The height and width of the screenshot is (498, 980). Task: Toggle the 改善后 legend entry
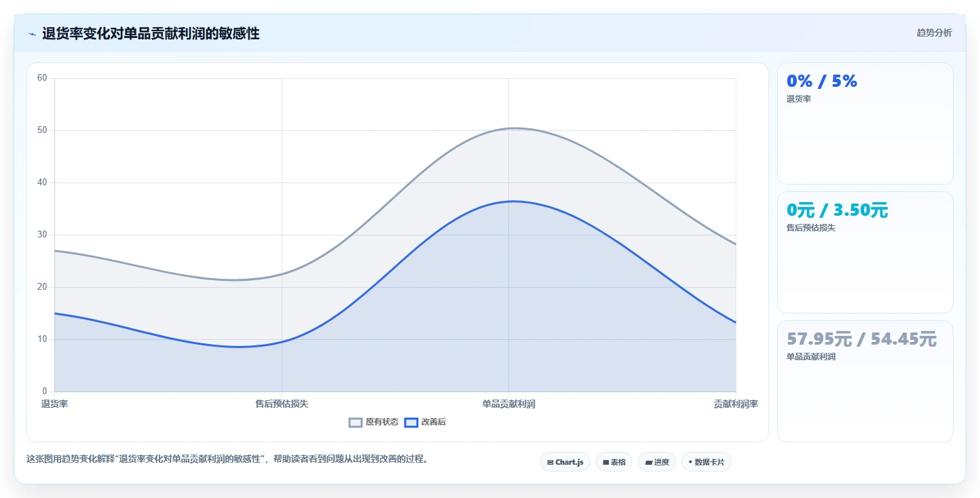426,422
